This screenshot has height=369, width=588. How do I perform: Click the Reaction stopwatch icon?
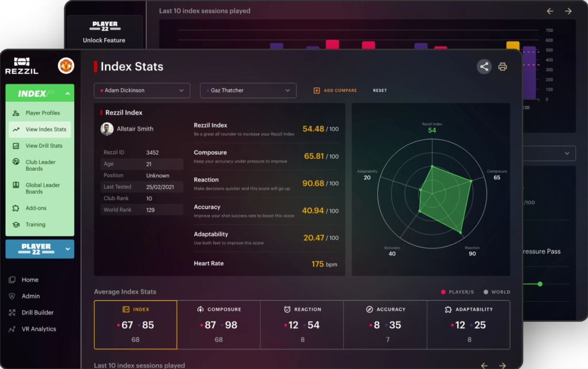pos(287,309)
